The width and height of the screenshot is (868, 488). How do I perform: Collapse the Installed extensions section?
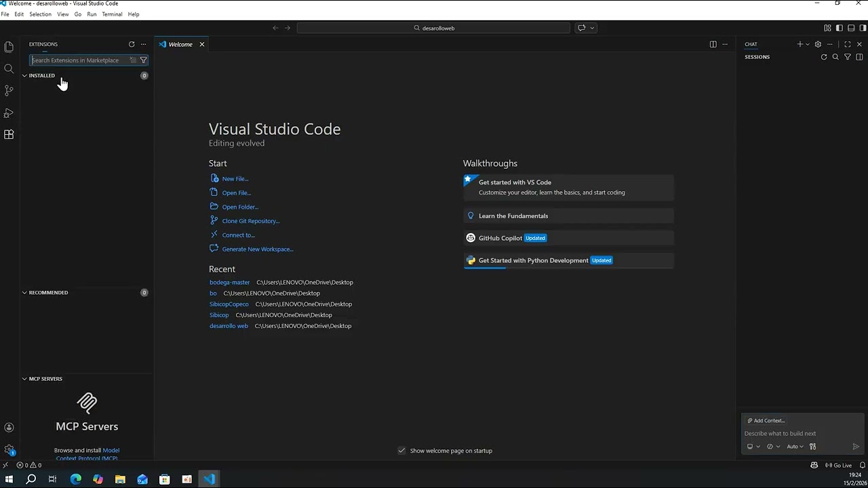click(x=42, y=75)
